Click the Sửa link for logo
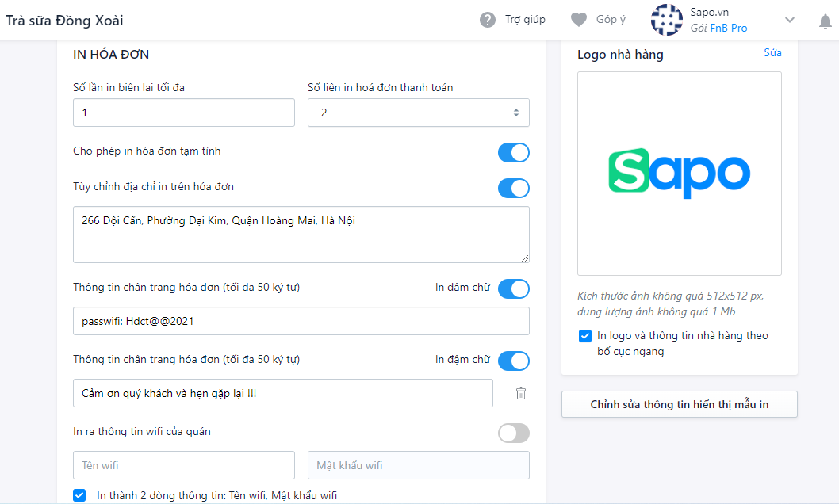This screenshot has width=839, height=504. [772, 52]
